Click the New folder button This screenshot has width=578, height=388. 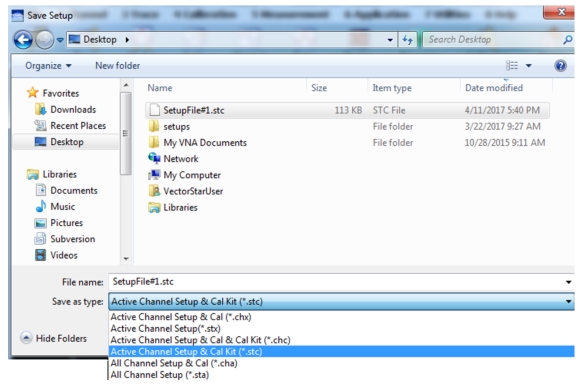(x=118, y=66)
